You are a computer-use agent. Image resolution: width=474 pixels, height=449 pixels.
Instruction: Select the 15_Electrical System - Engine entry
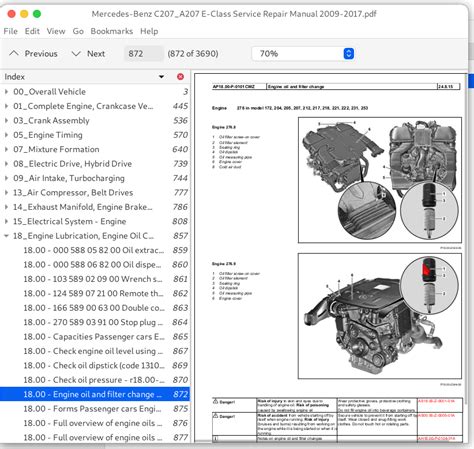pos(95,221)
